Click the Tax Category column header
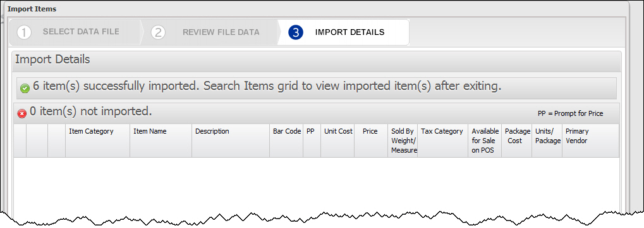Viewport: 644px width, 228px height. point(443,141)
